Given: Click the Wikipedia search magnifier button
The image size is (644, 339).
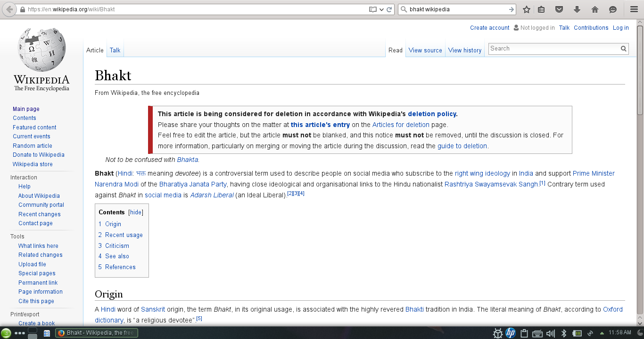Looking at the screenshot, I should (624, 49).
